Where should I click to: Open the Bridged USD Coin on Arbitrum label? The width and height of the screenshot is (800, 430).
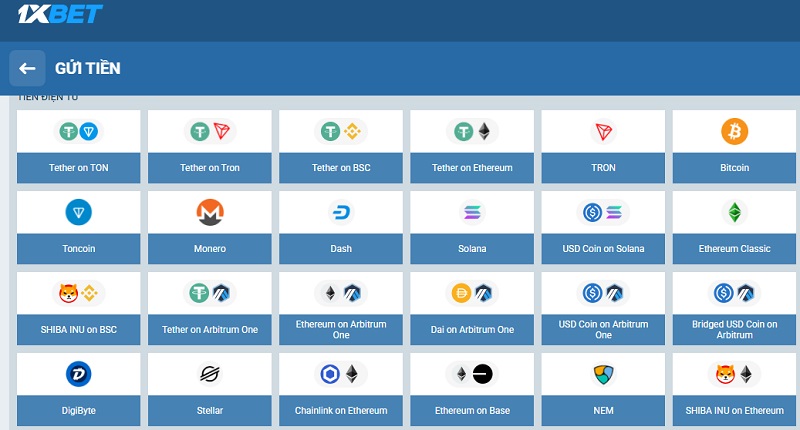click(x=734, y=330)
